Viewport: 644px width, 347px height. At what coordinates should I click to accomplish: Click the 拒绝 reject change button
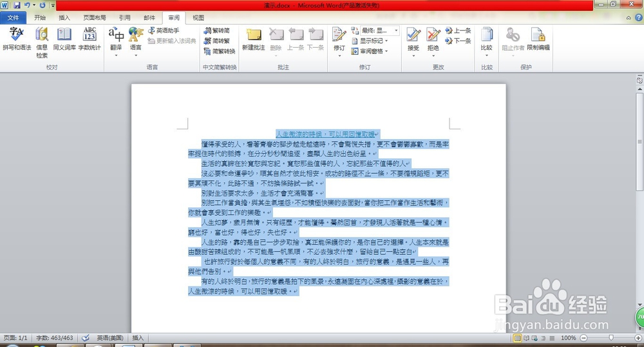[x=433, y=41]
